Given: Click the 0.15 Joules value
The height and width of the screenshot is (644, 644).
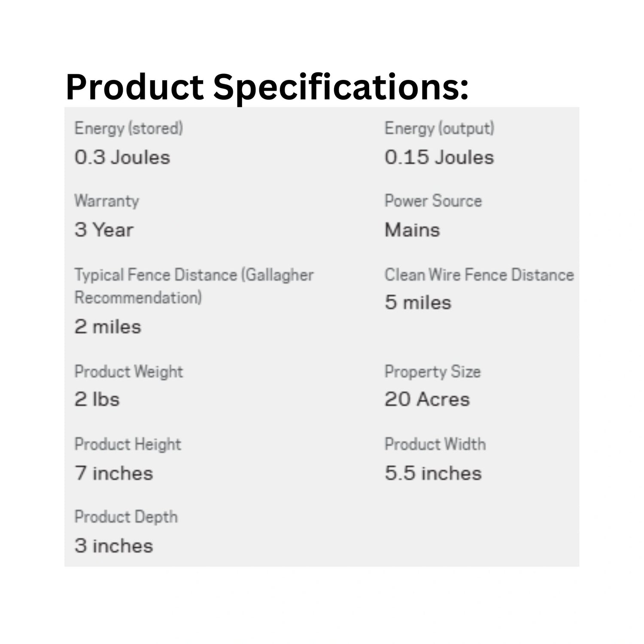Looking at the screenshot, I should [x=439, y=157].
